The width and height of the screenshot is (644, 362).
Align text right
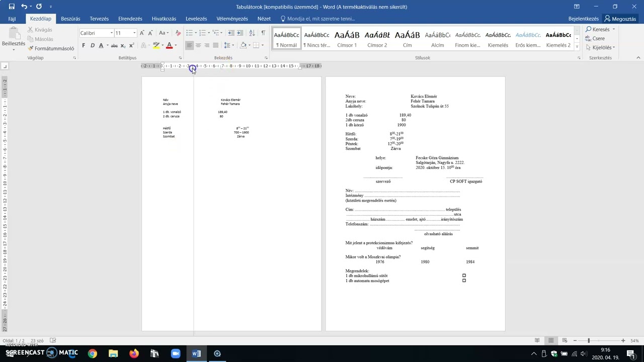pyautogui.click(x=207, y=45)
